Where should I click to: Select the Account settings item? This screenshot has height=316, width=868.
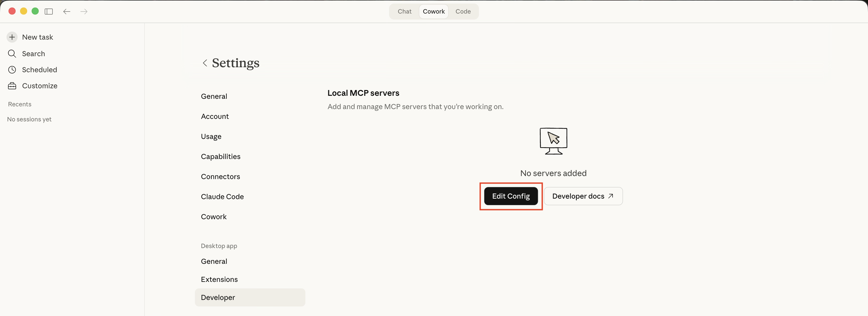click(215, 116)
